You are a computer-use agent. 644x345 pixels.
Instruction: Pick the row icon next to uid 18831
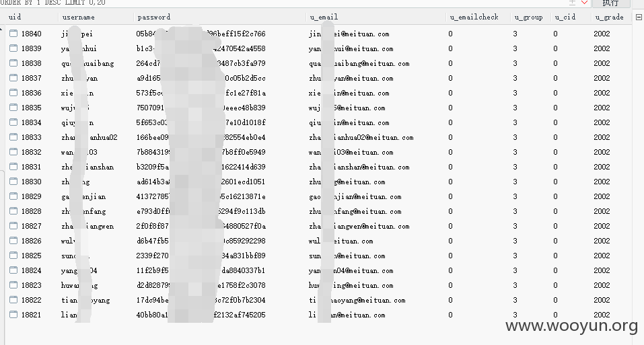pos(13,166)
